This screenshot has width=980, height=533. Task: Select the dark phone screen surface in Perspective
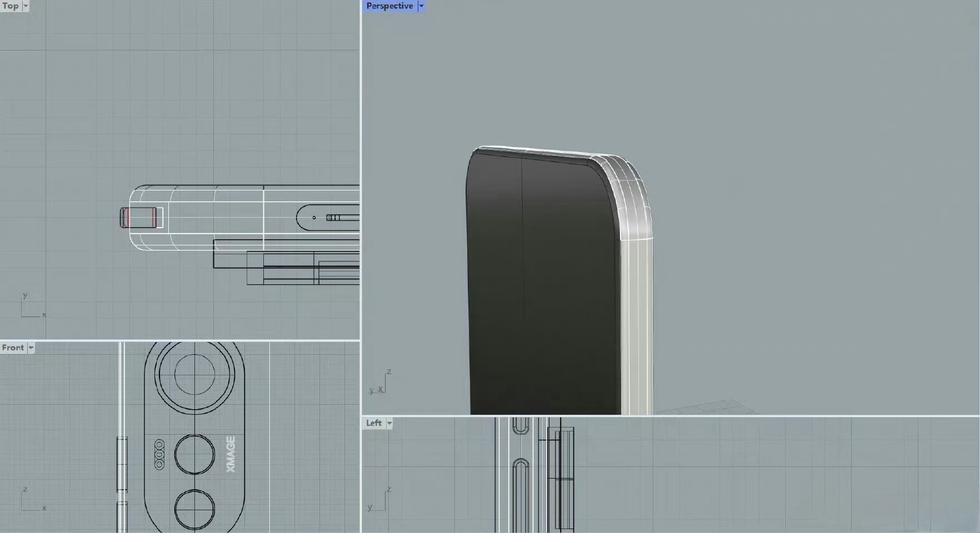(543, 283)
